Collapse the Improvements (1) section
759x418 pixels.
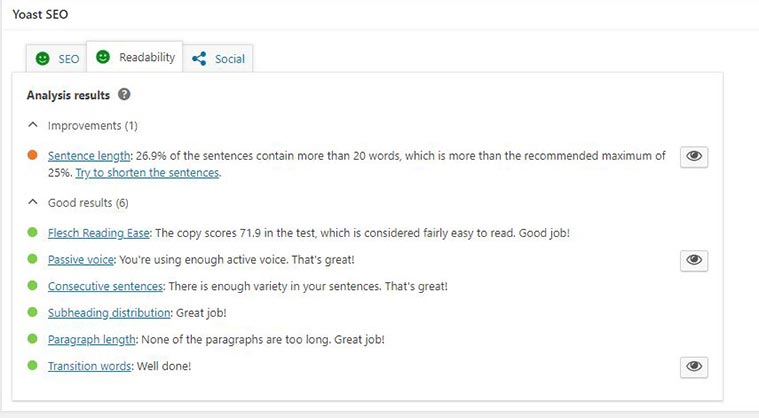click(x=33, y=125)
